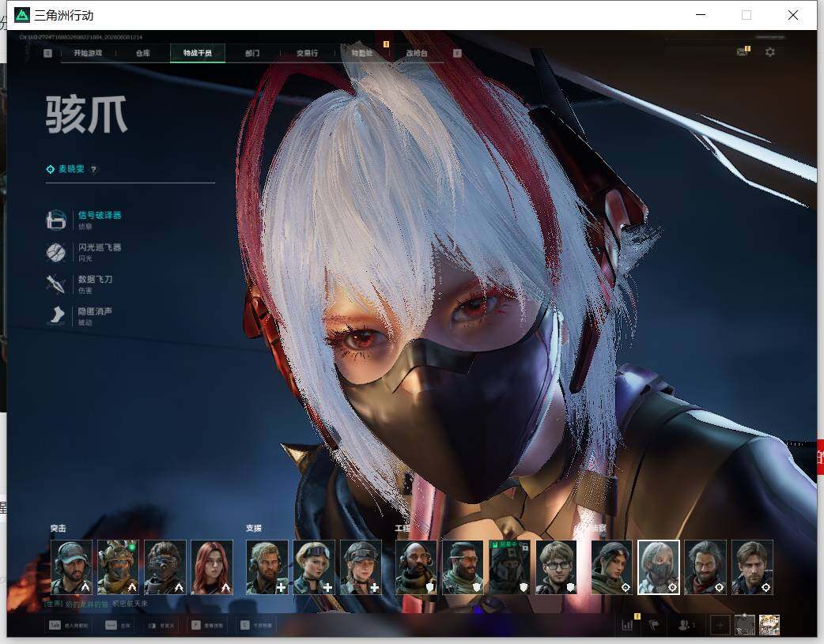Open the 特勤处 tab
Image resolution: width=824 pixels, height=644 pixels.
click(x=361, y=53)
